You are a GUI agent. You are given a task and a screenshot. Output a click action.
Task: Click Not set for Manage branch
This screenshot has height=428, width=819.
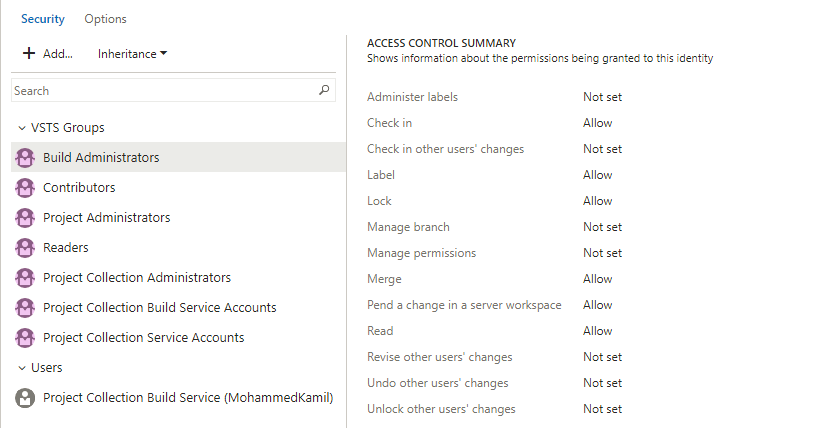[x=603, y=227]
